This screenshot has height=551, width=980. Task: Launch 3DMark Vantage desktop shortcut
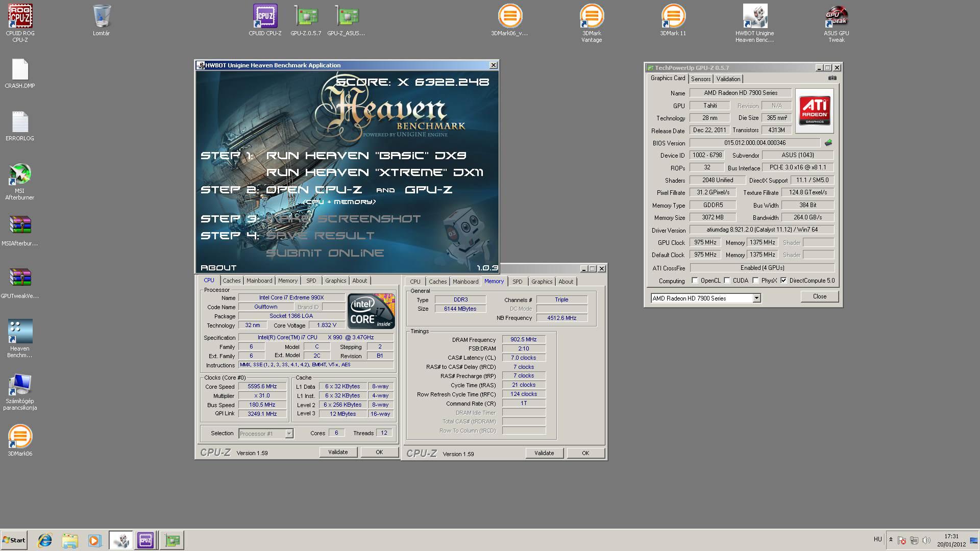[x=592, y=23]
